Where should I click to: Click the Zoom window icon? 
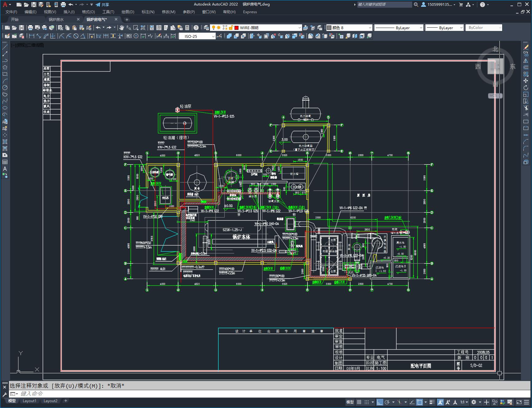136,28
